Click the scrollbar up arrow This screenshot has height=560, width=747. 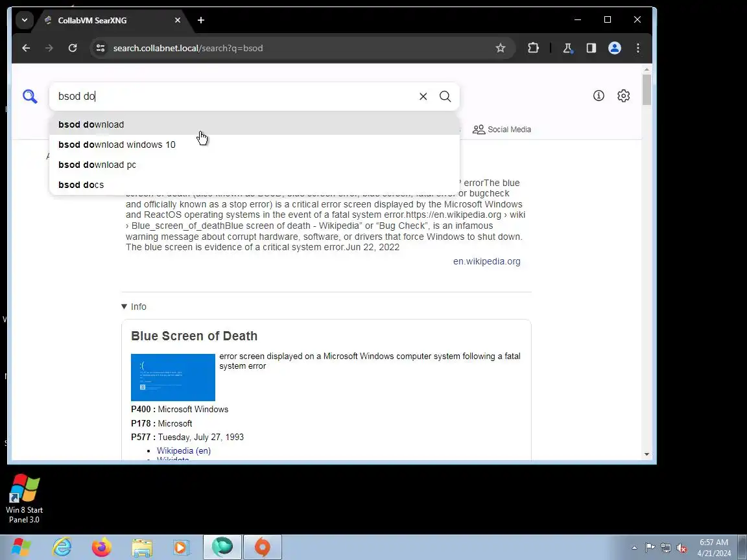(x=646, y=70)
